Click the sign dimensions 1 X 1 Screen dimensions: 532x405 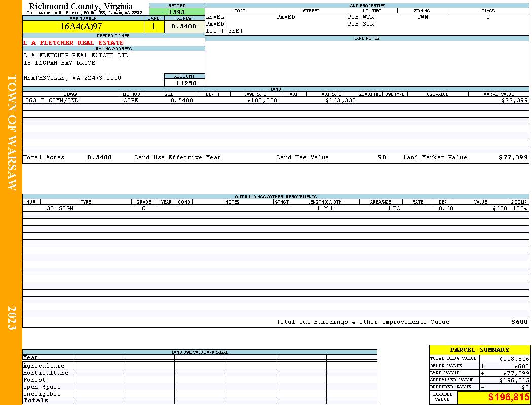point(325,208)
